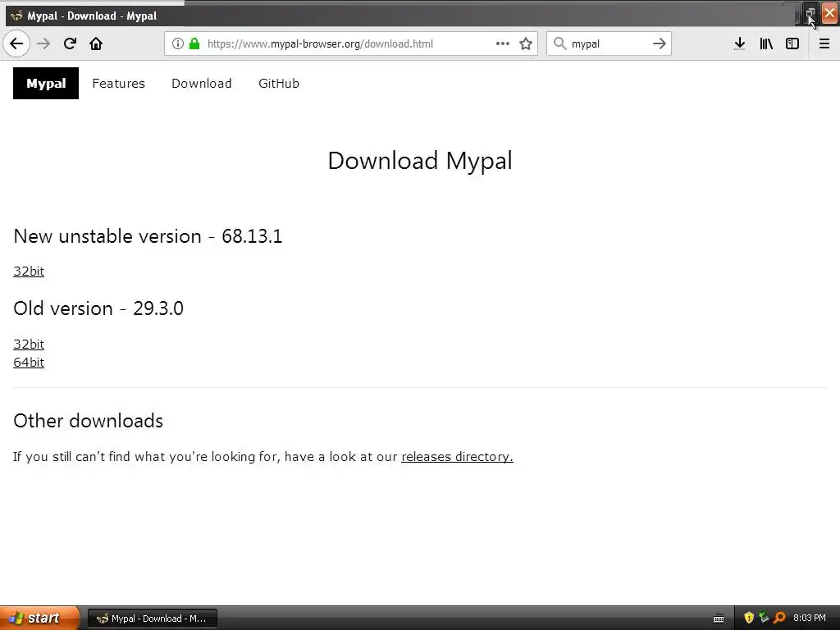Click the green secure connection padlock
Screen dimensions: 840x630
click(194, 44)
